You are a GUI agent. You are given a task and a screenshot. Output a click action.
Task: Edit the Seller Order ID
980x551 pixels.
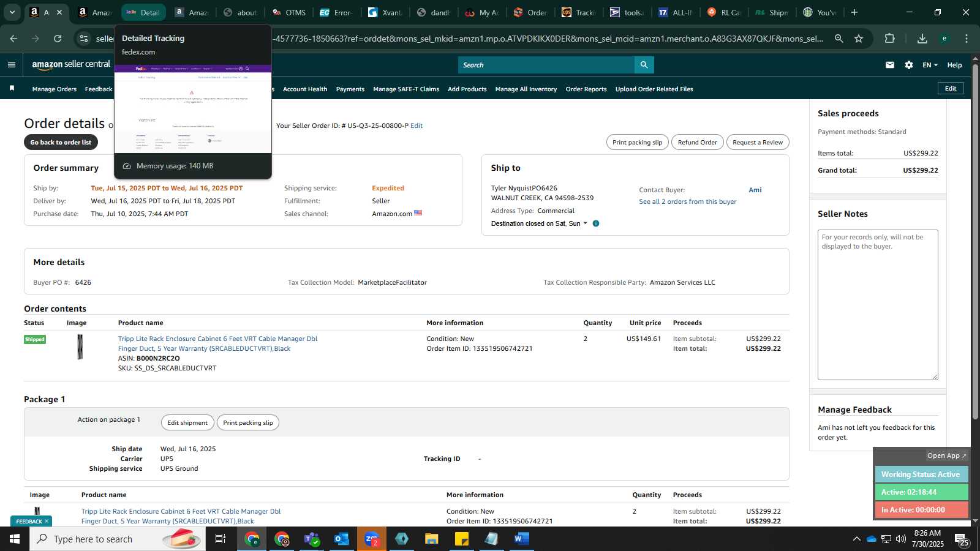(417, 126)
